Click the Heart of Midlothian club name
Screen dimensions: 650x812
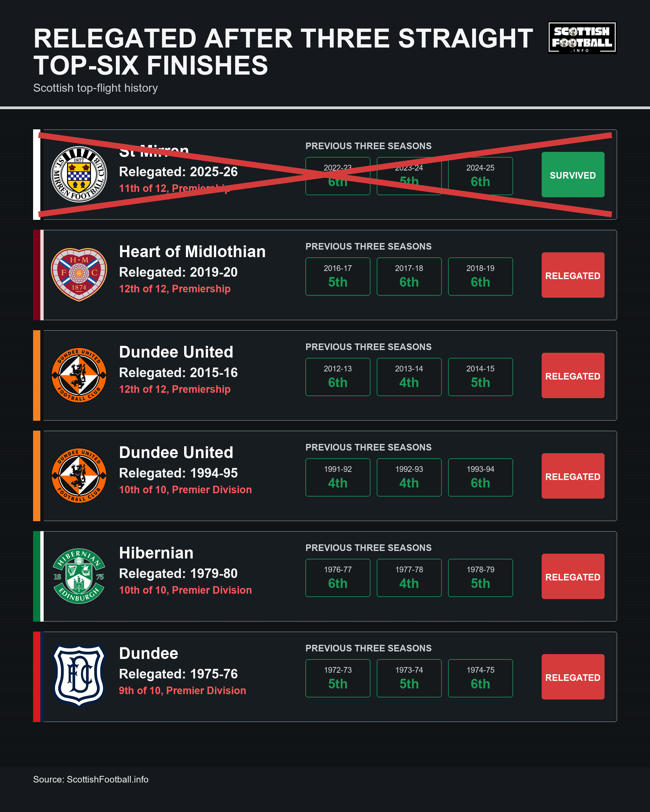[x=192, y=252]
